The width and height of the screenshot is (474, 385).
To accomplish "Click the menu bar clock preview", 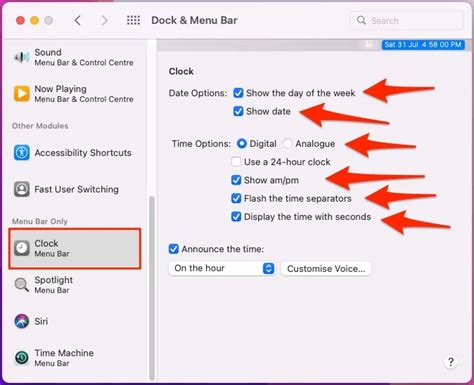I will tap(423, 45).
